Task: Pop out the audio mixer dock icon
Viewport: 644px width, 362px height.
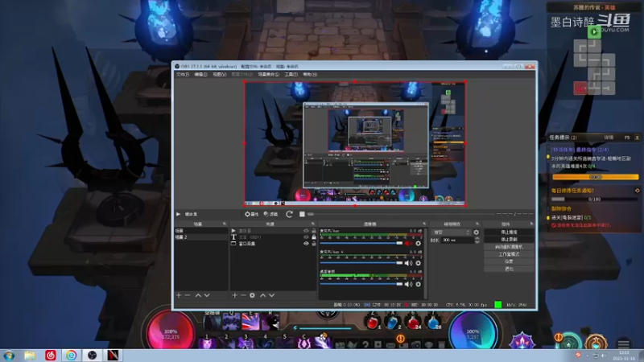Action: click(424, 224)
